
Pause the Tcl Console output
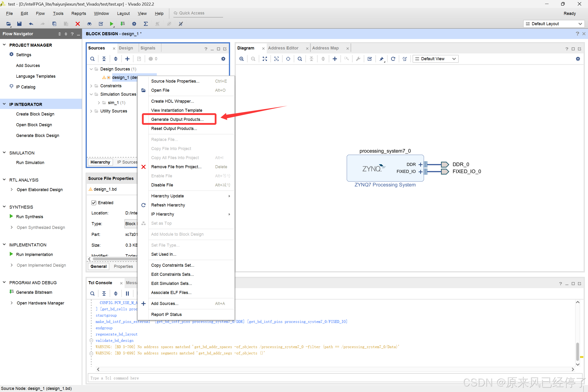click(x=127, y=294)
